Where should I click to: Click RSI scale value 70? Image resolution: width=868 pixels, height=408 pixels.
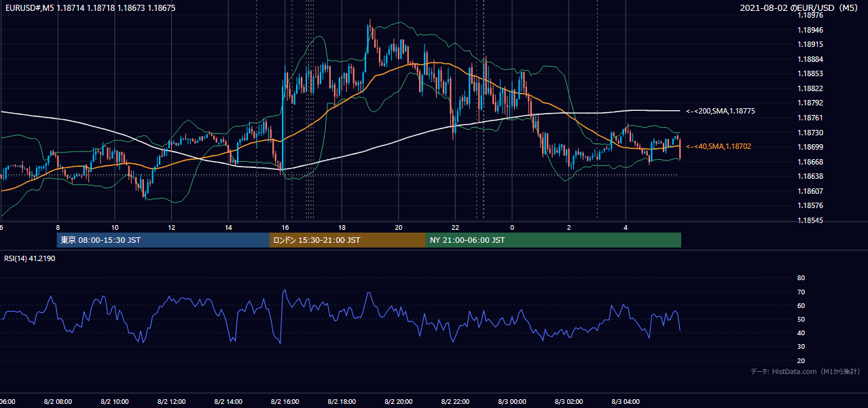pyautogui.click(x=801, y=292)
